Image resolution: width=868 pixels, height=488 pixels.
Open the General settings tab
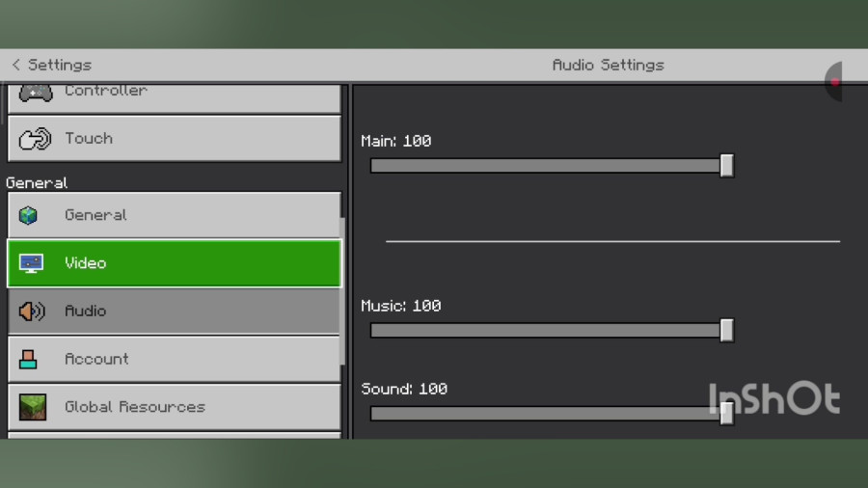pos(175,215)
